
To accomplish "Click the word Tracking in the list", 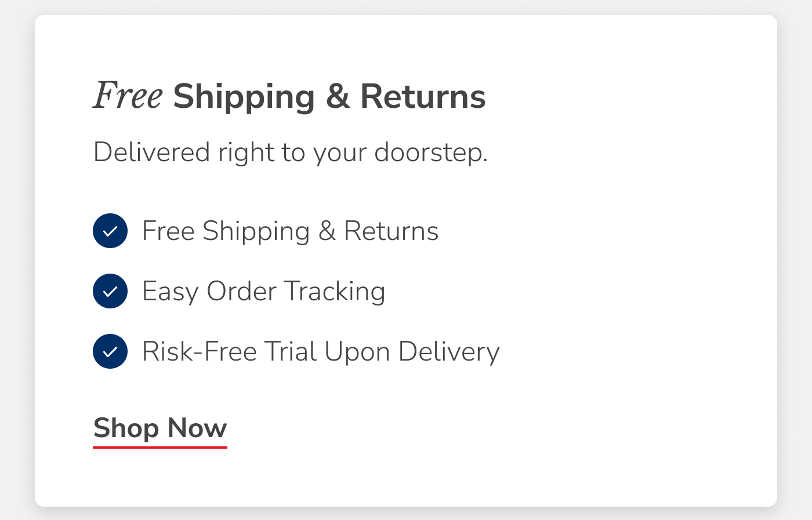I will click(335, 292).
